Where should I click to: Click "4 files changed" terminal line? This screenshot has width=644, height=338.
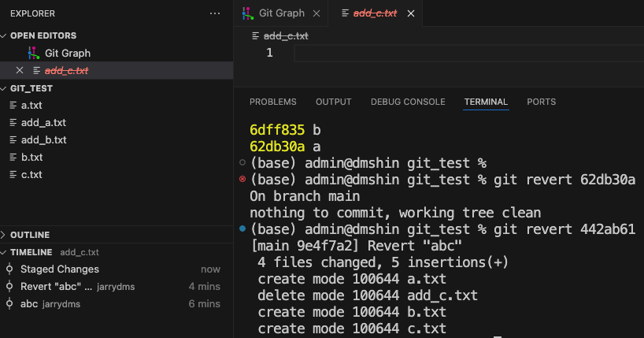(383, 262)
